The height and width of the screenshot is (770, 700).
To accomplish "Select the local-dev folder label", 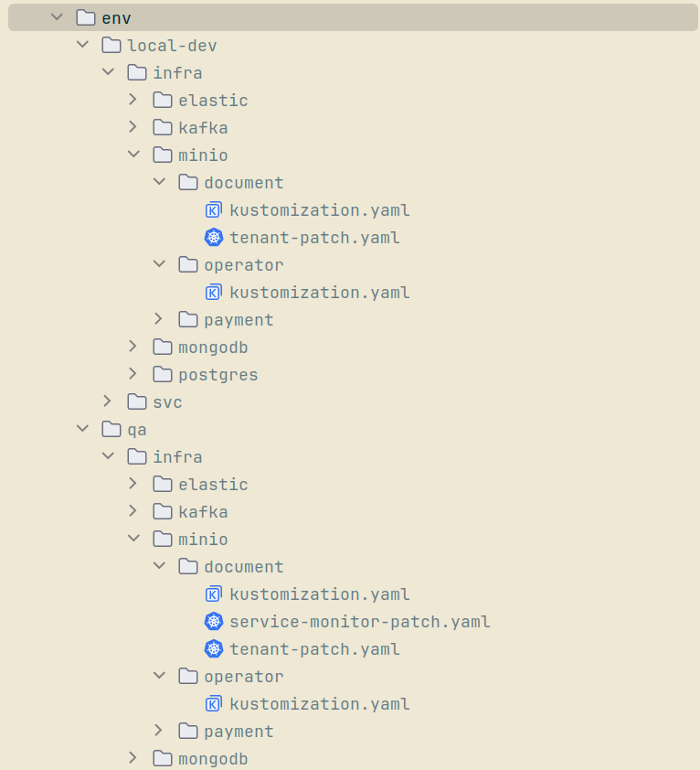I will point(172,46).
